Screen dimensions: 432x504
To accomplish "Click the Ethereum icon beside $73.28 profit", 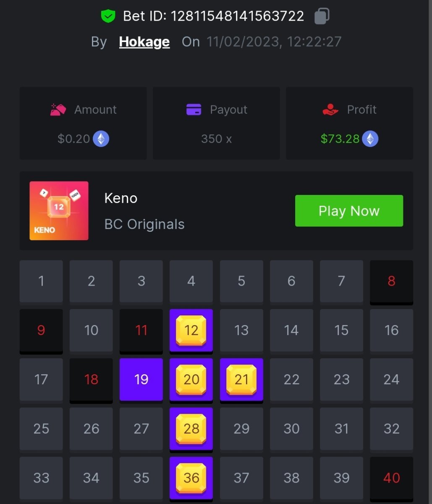I will pyautogui.click(x=370, y=139).
